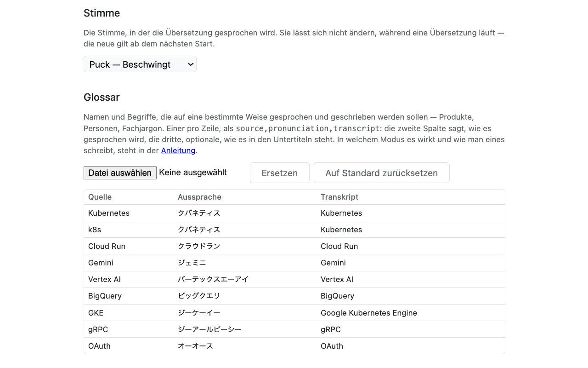The height and width of the screenshot is (368, 588).
Task: Click the Ersetzen button
Action: point(280,173)
